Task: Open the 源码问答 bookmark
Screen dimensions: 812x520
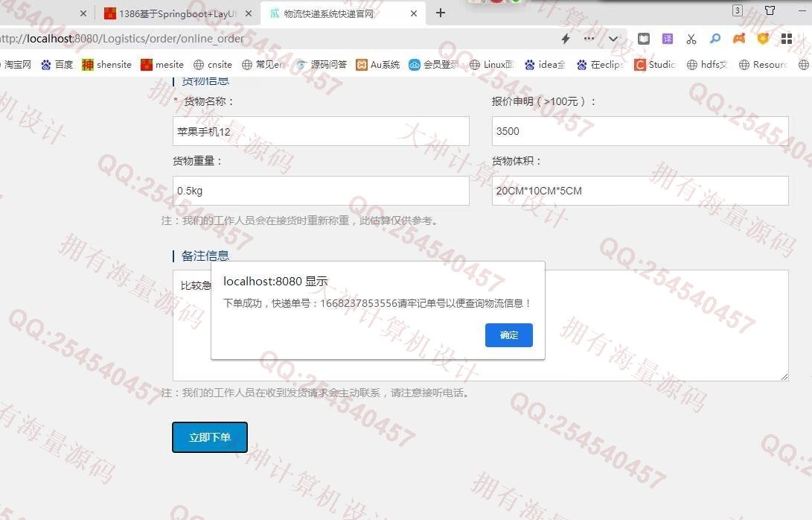Action: click(x=321, y=64)
